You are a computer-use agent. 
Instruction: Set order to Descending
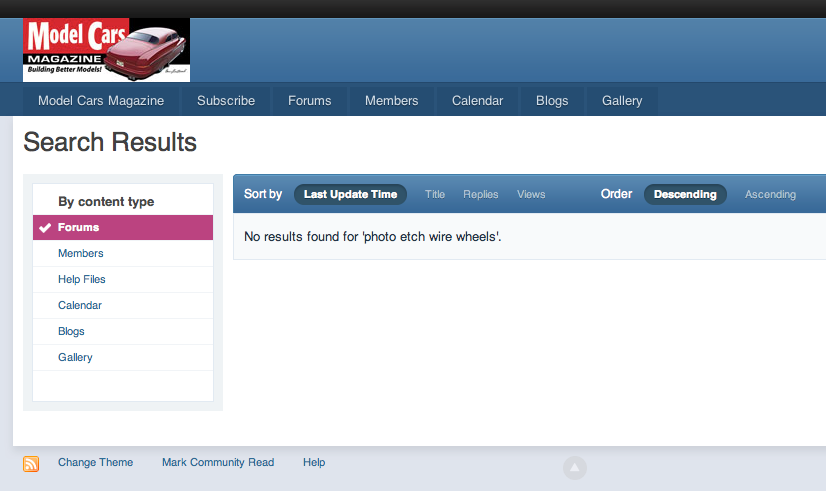pyautogui.click(x=685, y=194)
